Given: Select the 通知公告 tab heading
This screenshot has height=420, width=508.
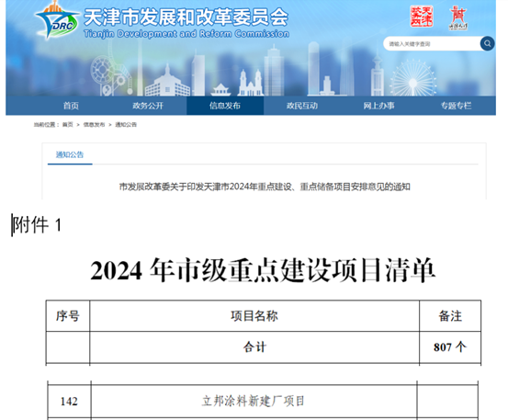Looking at the screenshot, I should (x=70, y=154).
